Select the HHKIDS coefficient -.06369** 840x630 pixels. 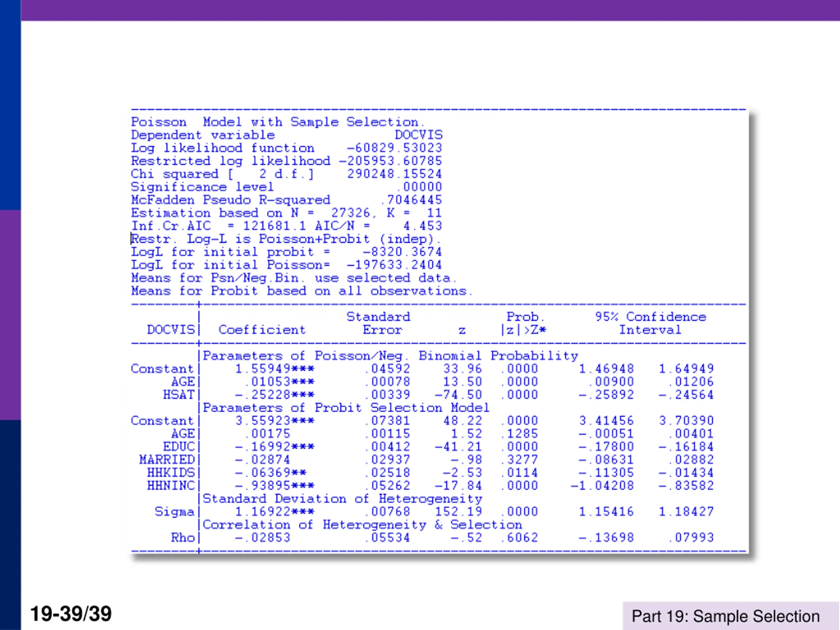pos(271,472)
